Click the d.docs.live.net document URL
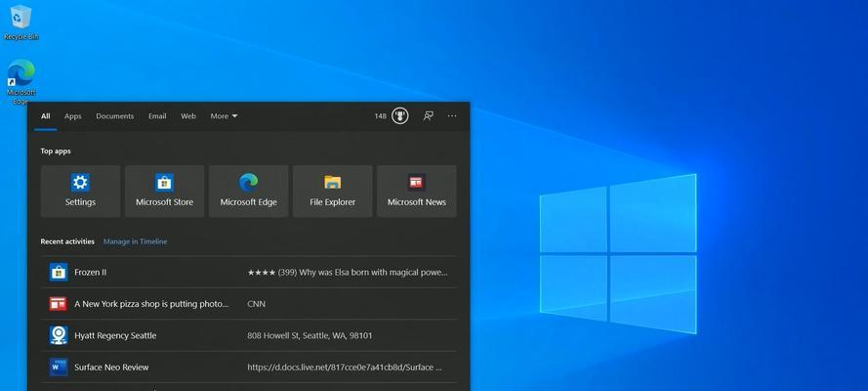The image size is (868, 391). pos(345,368)
